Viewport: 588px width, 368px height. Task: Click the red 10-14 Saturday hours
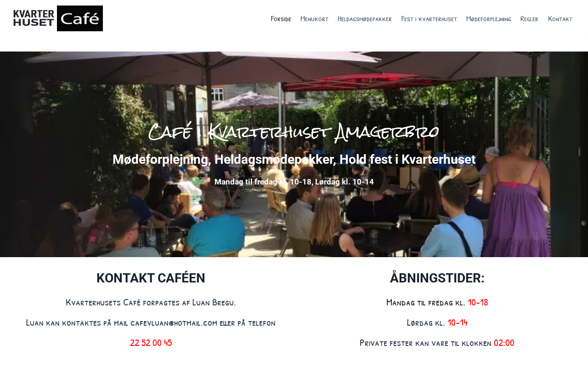click(458, 322)
